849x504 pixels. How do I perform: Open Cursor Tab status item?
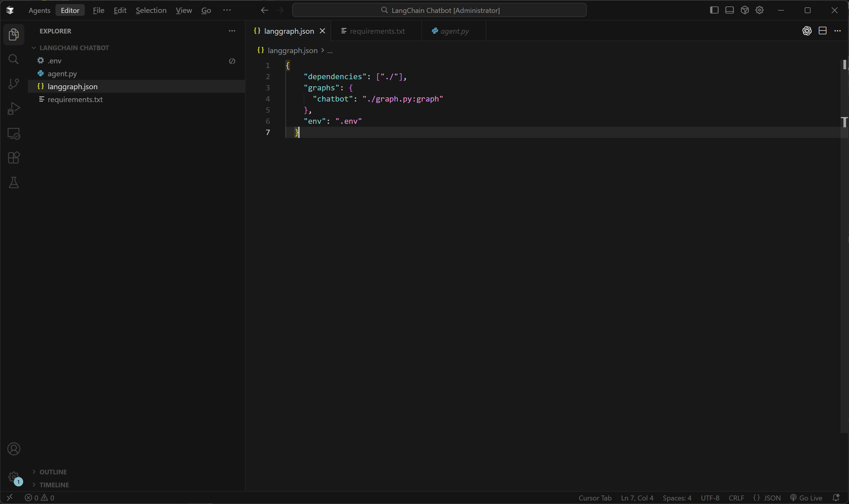click(x=595, y=498)
